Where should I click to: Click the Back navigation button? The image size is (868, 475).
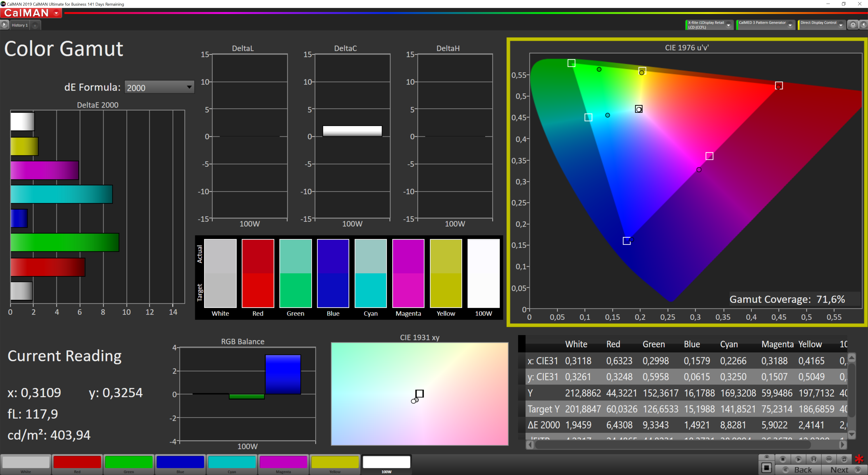(x=803, y=470)
